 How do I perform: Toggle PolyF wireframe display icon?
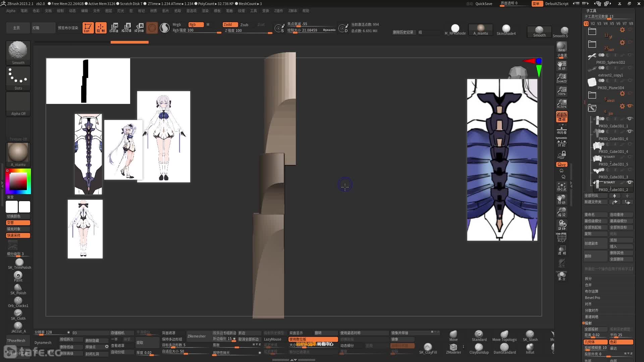click(x=561, y=238)
